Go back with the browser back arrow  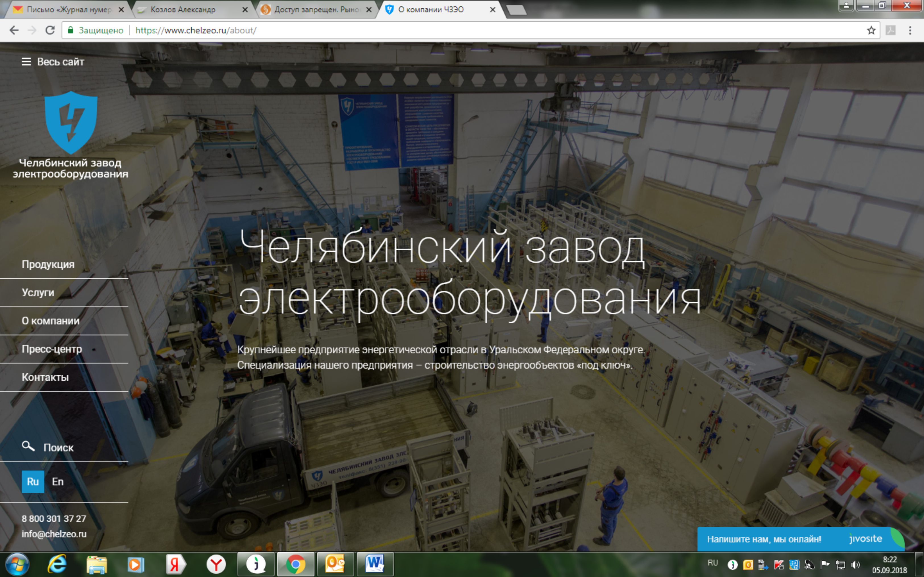pyautogui.click(x=14, y=30)
